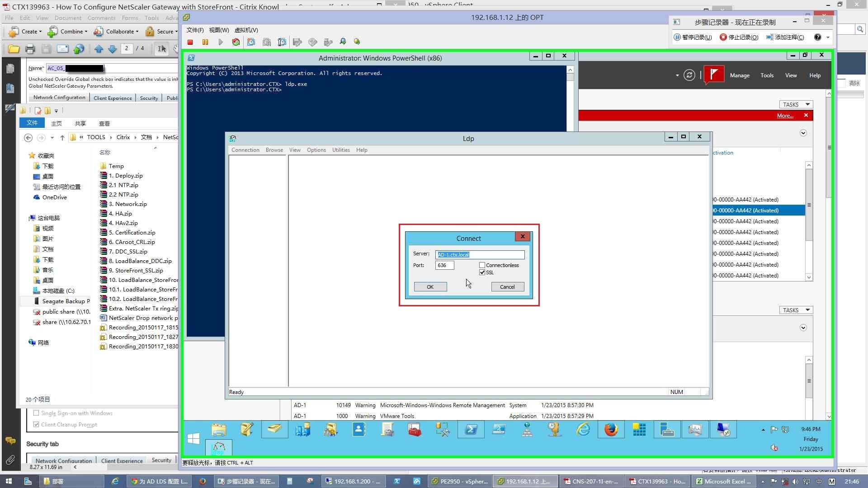
Task: Open File Explorer in the VM taskbar
Action: pyautogui.click(x=218, y=430)
